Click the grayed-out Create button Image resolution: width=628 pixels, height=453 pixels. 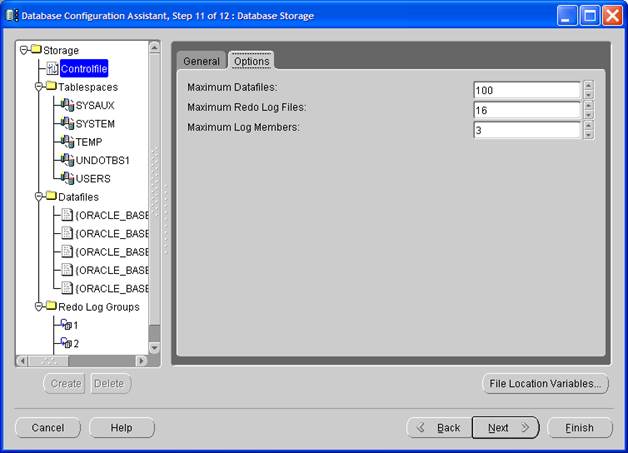point(64,384)
